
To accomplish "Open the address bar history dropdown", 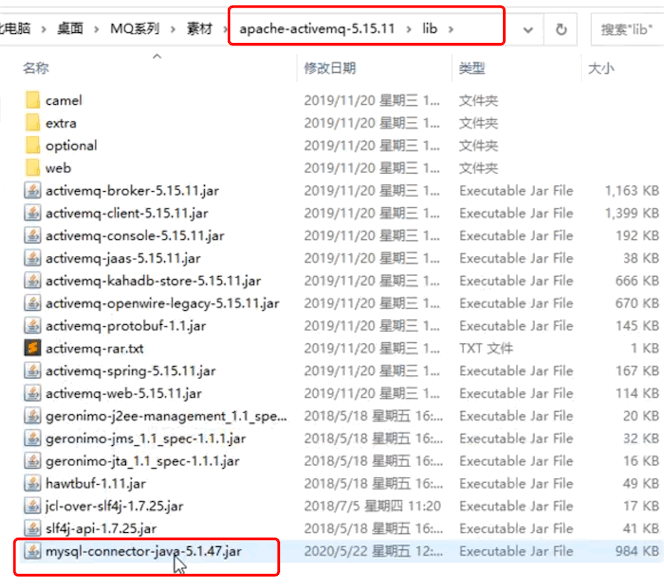I will coord(528,30).
